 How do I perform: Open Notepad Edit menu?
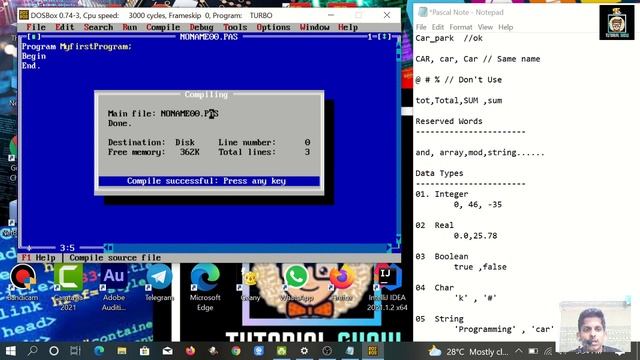pos(438,27)
